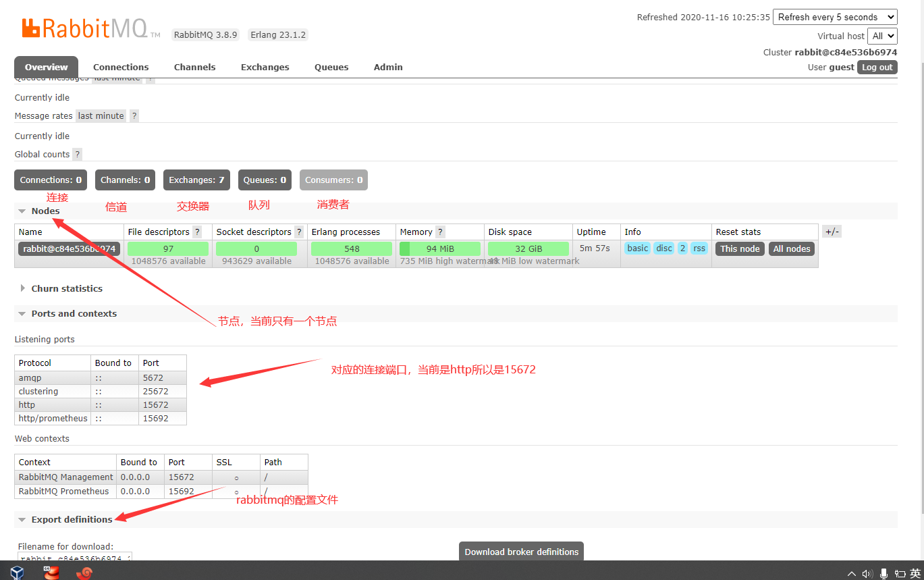Click the Connections: 0 count
924x580 pixels.
tap(51, 180)
